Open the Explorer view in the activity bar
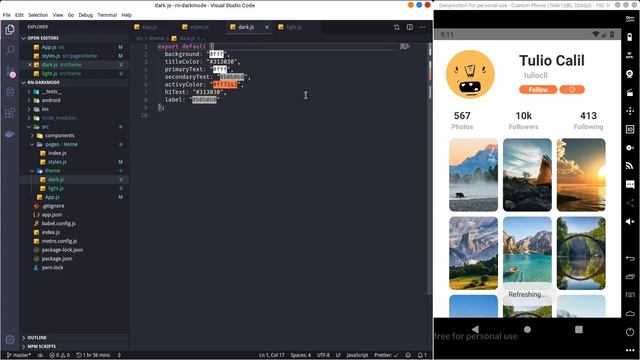Screen dimensions: 640x360 (x=10, y=30)
